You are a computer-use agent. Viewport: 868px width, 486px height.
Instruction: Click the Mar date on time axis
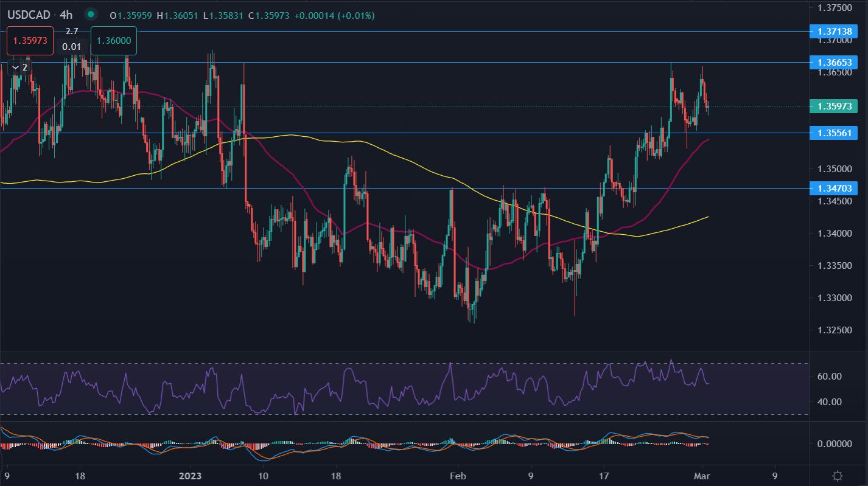click(x=702, y=475)
